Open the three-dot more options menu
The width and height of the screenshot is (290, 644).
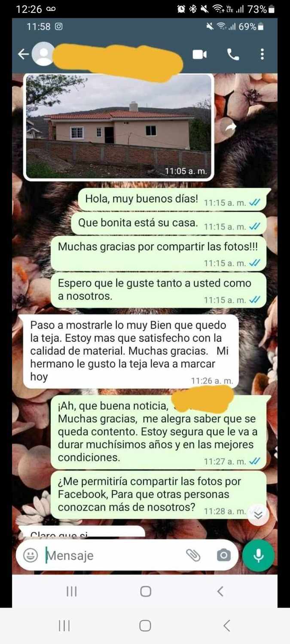coord(262,54)
